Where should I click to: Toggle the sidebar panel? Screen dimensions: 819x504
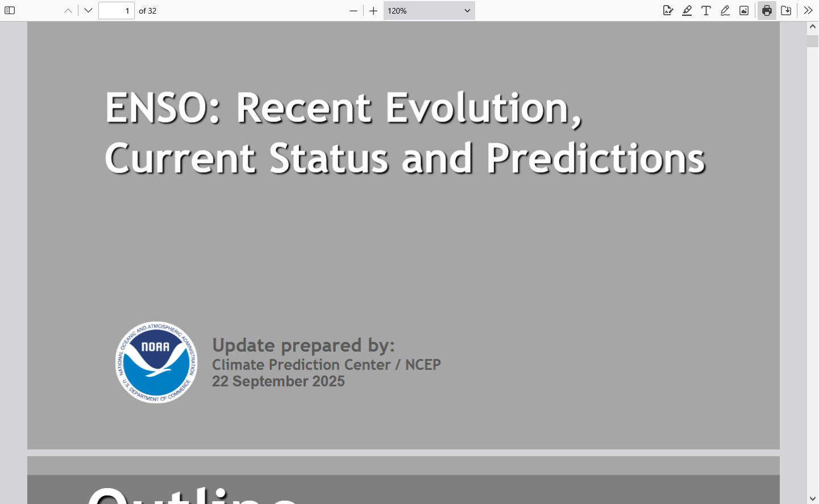pyautogui.click(x=10, y=10)
